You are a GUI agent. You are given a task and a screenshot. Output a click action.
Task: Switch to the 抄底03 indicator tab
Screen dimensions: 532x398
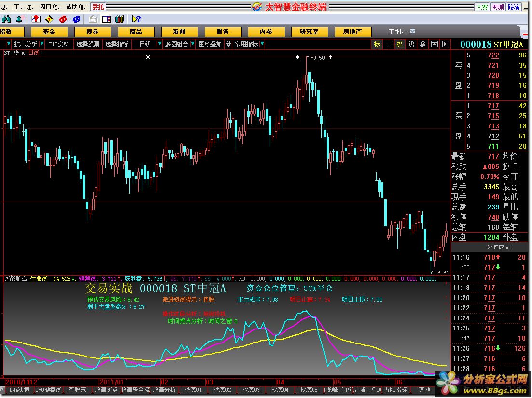tap(251, 390)
